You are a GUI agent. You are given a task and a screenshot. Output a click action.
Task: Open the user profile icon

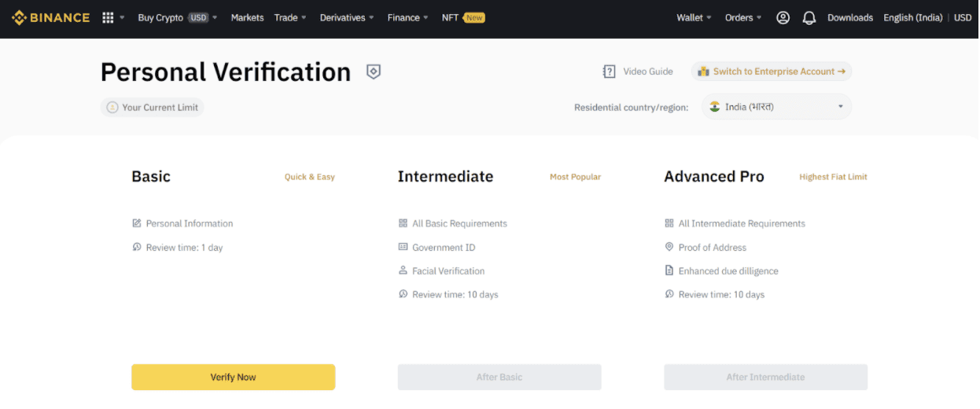tap(783, 17)
